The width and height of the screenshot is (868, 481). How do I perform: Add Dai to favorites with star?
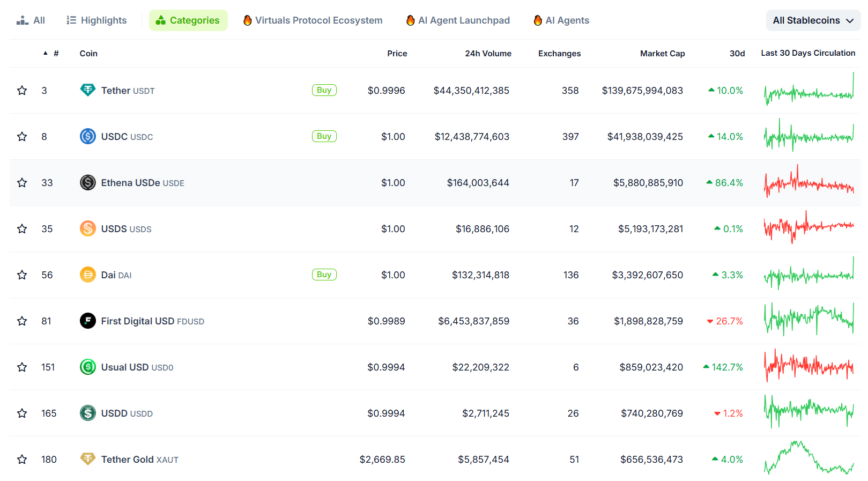click(22, 275)
